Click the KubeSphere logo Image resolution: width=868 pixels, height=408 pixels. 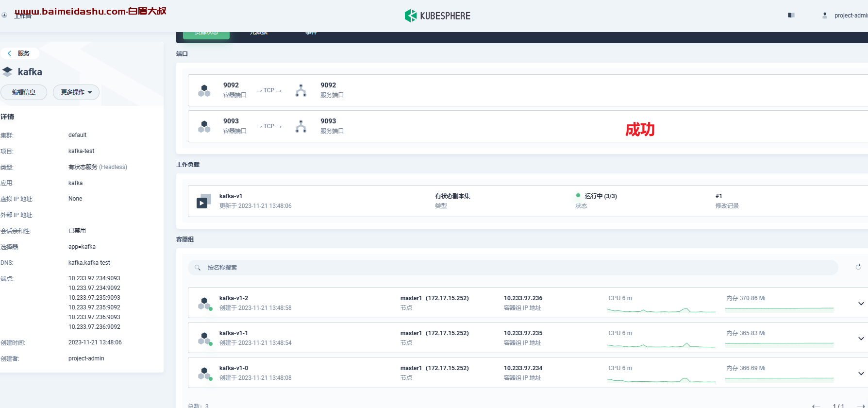point(437,16)
